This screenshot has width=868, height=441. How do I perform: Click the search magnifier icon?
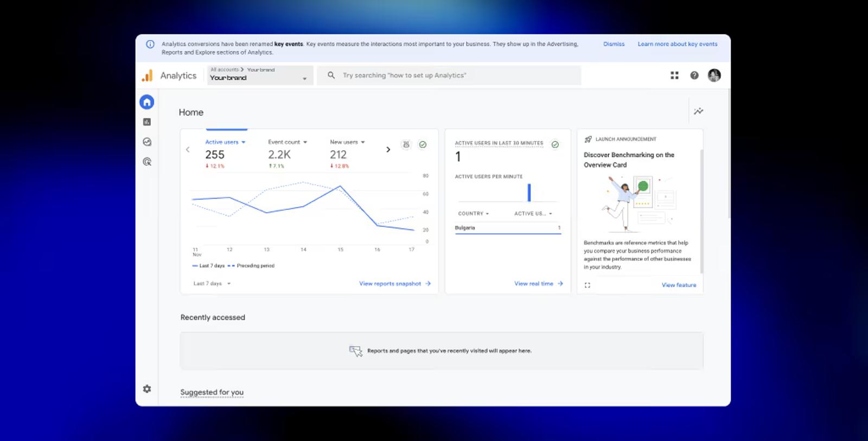click(331, 75)
